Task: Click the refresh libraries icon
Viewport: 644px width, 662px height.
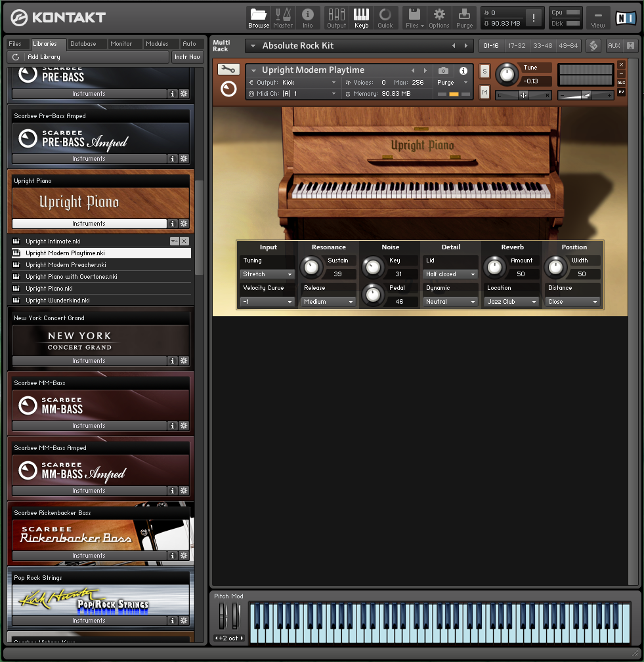Action: (16, 57)
